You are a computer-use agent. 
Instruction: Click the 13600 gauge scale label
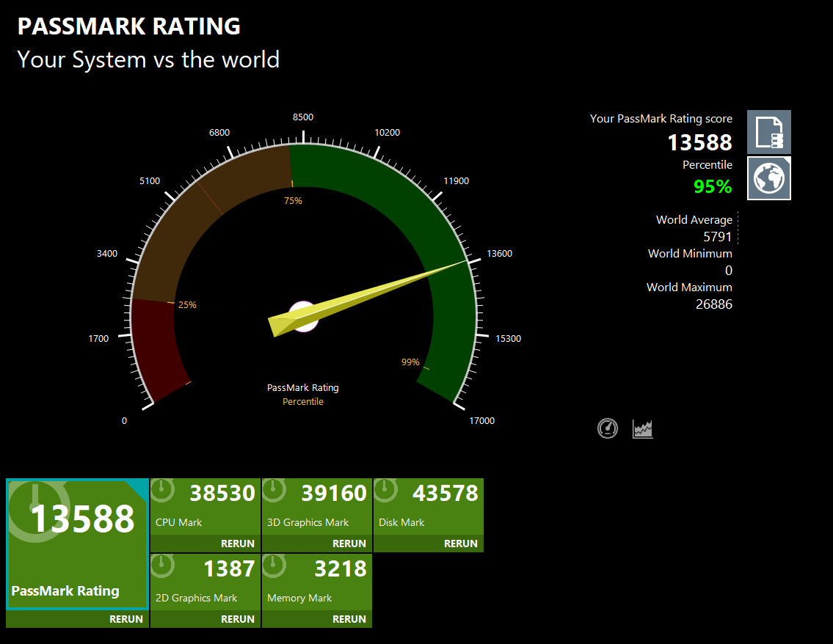499,253
